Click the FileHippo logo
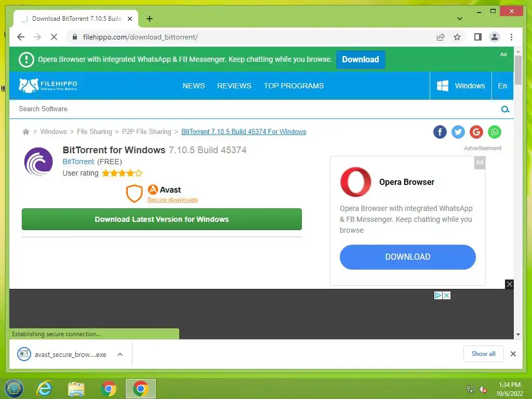The width and height of the screenshot is (532, 399). click(48, 86)
